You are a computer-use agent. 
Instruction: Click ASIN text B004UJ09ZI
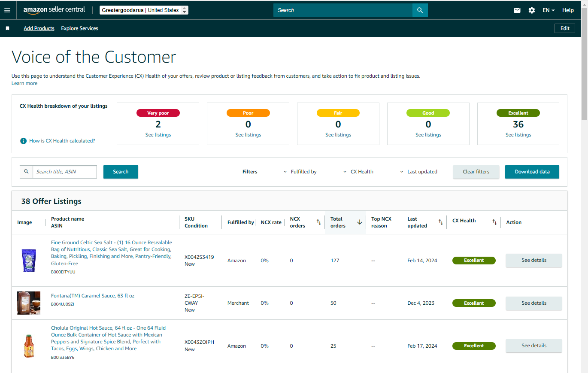63,304
